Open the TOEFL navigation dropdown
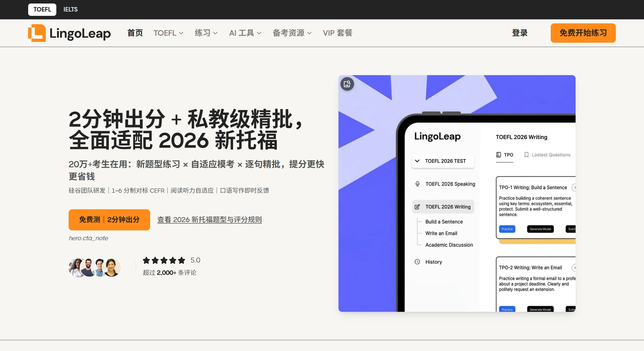 pos(168,33)
